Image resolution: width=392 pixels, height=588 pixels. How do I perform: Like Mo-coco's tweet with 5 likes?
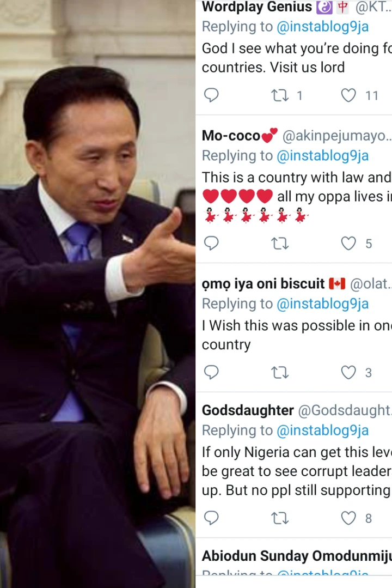[348, 243]
